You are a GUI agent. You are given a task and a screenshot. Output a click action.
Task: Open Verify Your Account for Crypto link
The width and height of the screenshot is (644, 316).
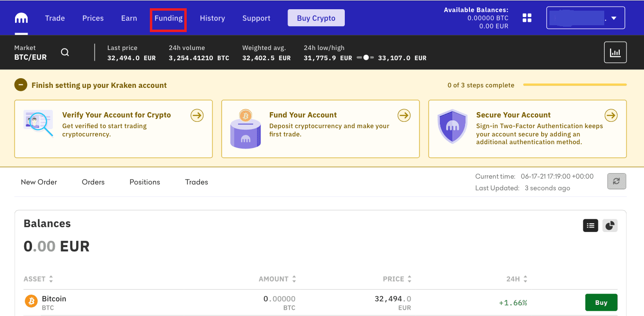click(x=116, y=115)
